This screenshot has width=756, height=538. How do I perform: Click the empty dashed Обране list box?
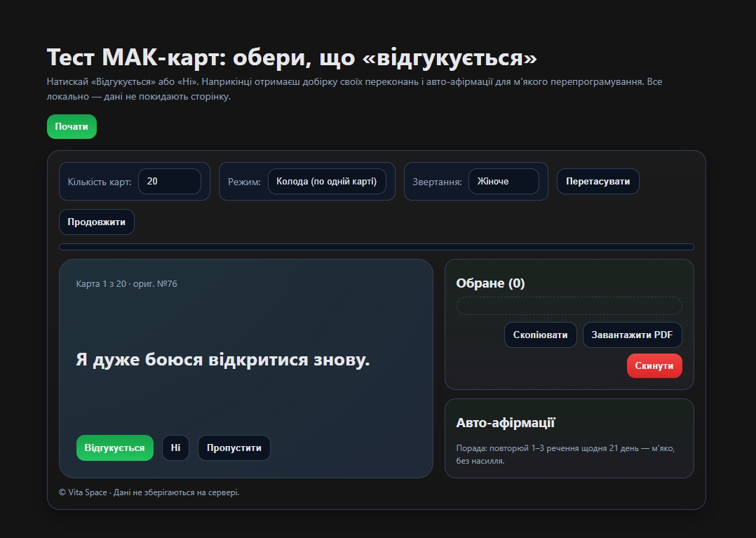pos(569,306)
